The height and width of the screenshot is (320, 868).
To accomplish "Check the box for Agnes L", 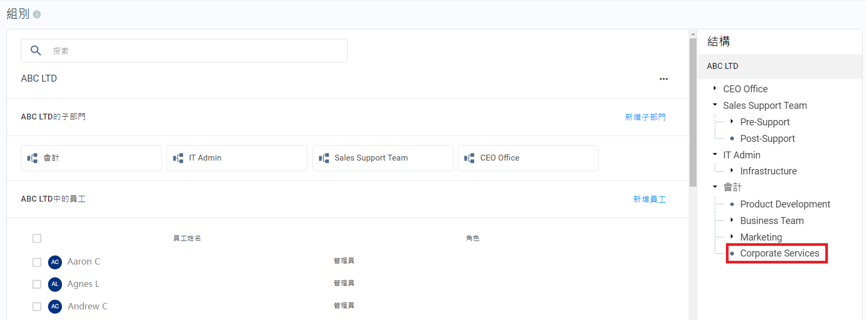I will [x=37, y=284].
